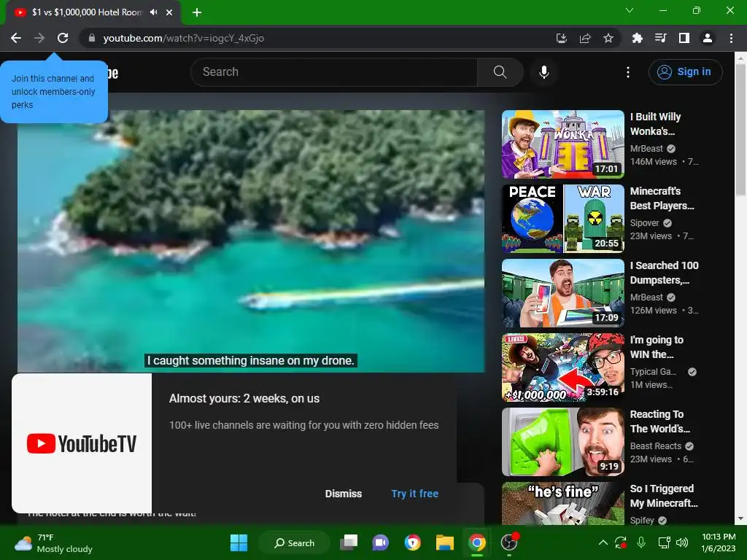
Task: Open Reacting To The World's video title
Action: click(x=659, y=421)
